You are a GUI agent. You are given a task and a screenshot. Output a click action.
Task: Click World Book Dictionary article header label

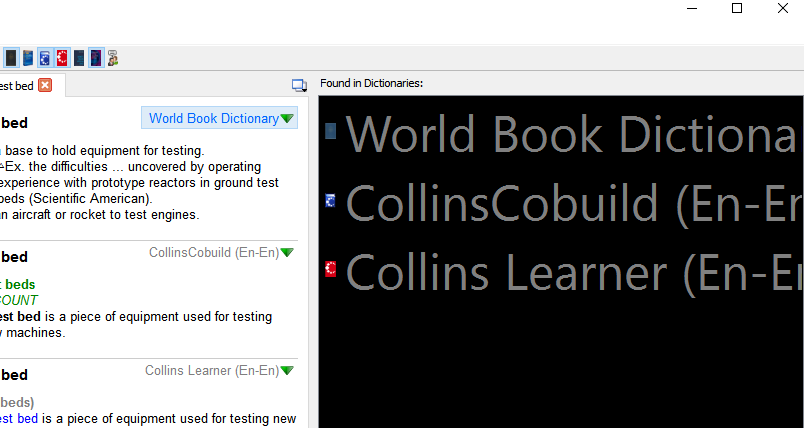214,118
